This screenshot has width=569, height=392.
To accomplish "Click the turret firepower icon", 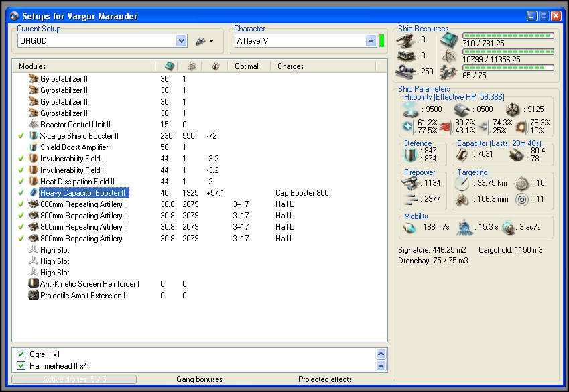I will click(x=411, y=182).
